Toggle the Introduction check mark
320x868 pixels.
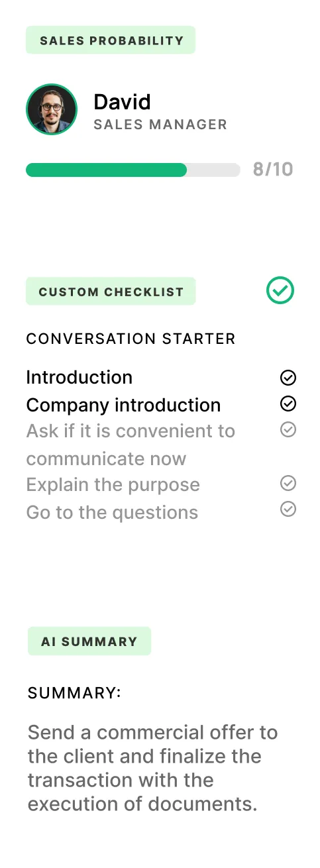(x=288, y=378)
